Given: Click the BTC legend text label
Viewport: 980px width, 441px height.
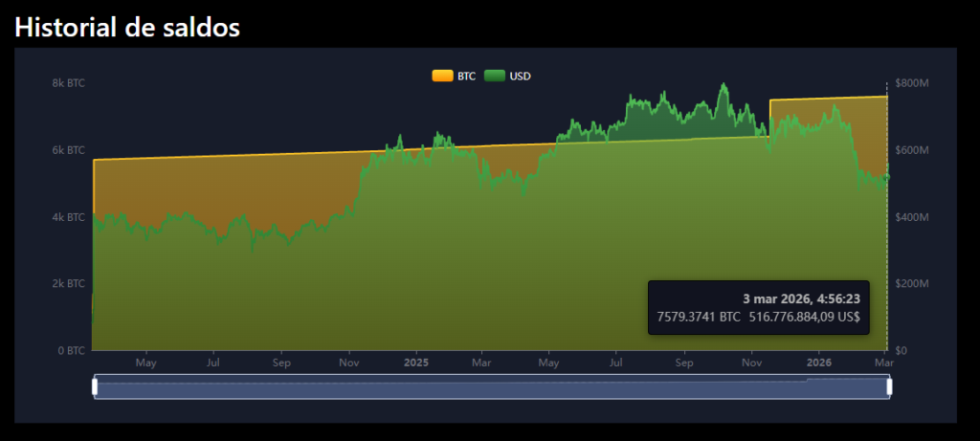Looking at the screenshot, I should [x=466, y=76].
